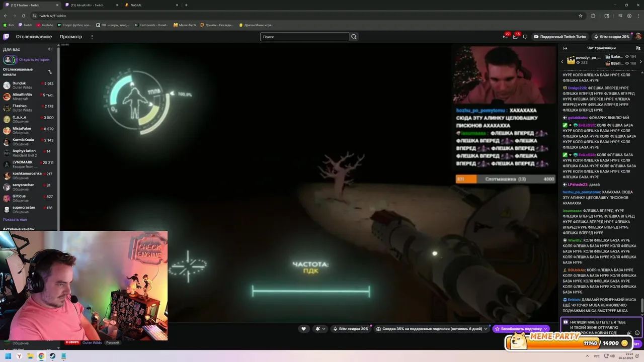Open Chrome media control icon
The image size is (644, 362).
tap(620, 16)
